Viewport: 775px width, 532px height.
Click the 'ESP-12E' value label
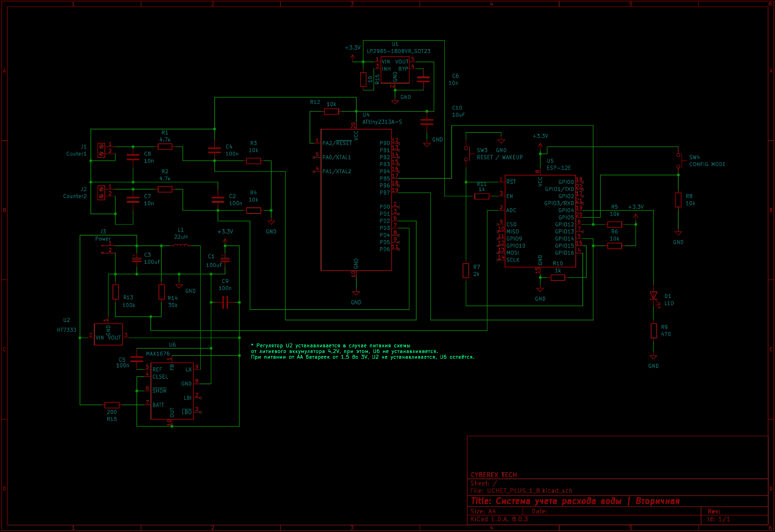[x=558, y=168]
